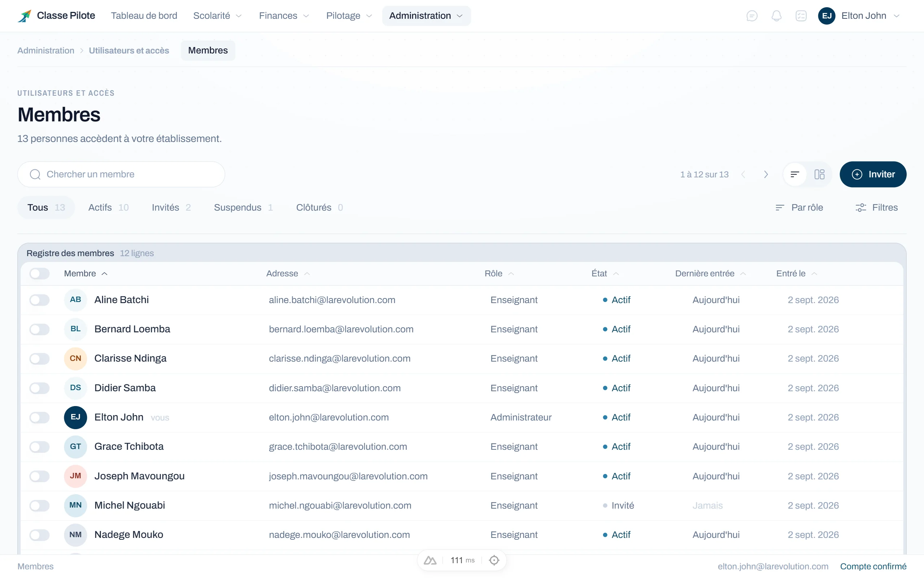Viewport: 924px width, 578px height.
Task: Select the Invités tab
Action: point(171,208)
